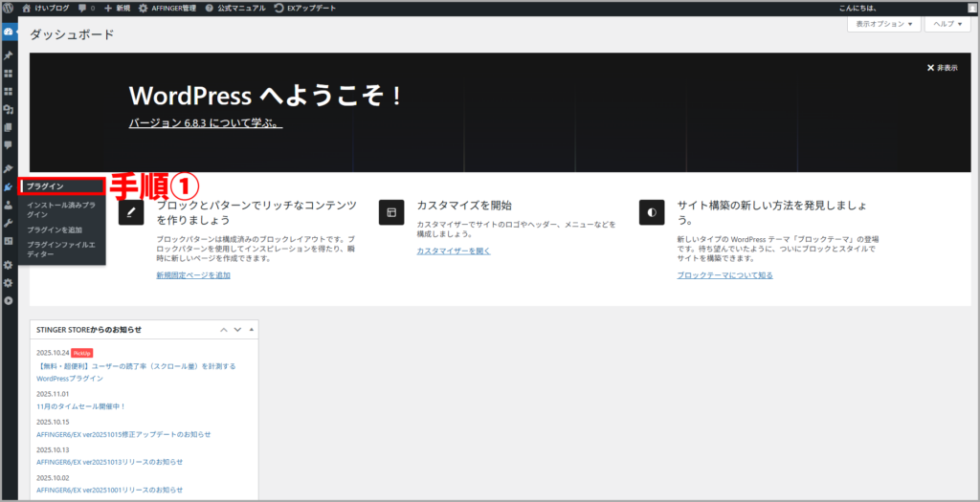Open 新規固定ページを追加 link

coord(193,274)
